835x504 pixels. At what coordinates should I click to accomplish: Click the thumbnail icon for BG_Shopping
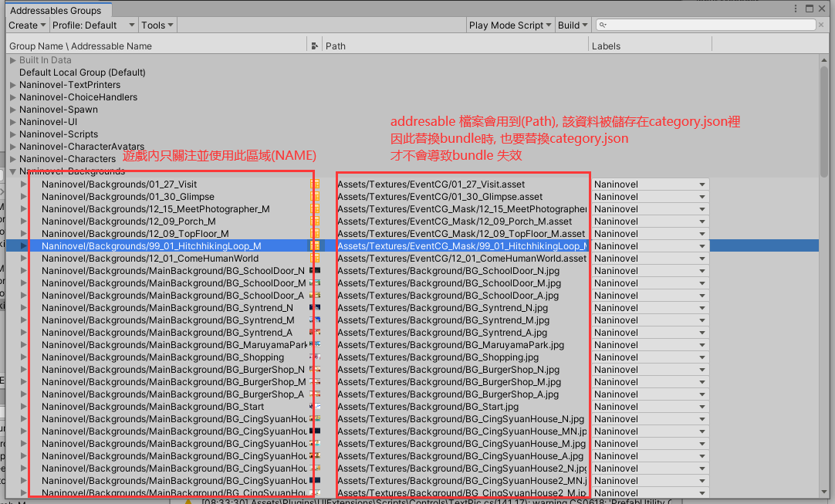click(x=314, y=357)
